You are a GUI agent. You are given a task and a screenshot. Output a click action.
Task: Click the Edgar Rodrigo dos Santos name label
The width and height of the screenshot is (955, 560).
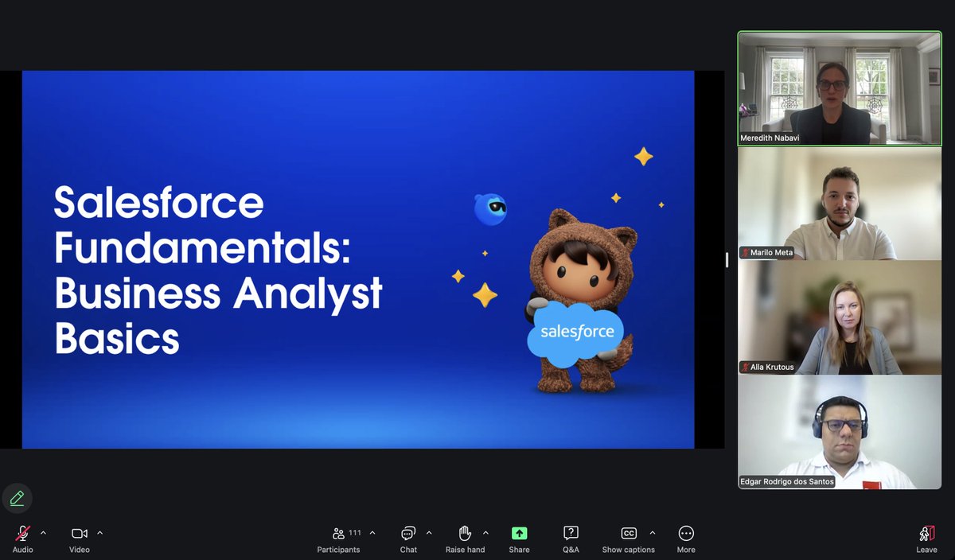click(786, 482)
